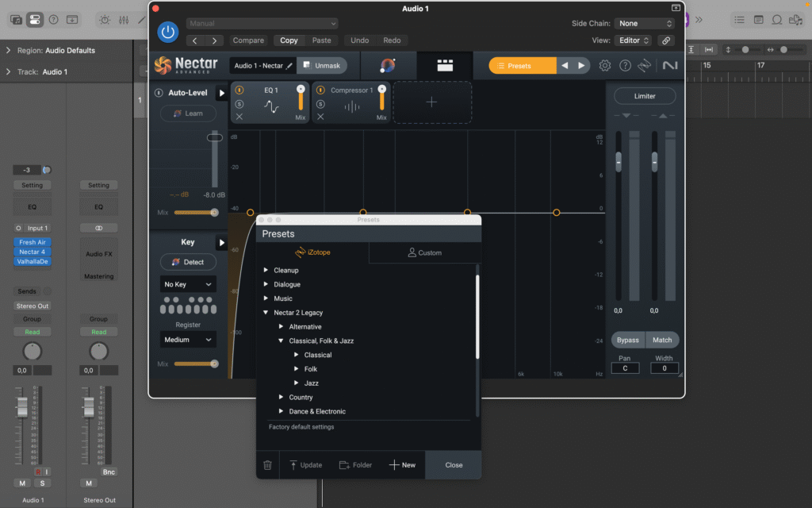Open the Nectar help question mark
The image size is (812, 508).
point(625,66)
